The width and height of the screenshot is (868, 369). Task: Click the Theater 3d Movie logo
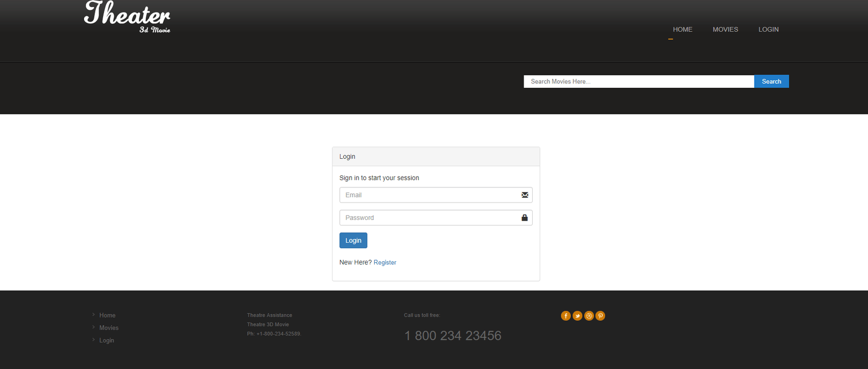(x=127, y=17)
